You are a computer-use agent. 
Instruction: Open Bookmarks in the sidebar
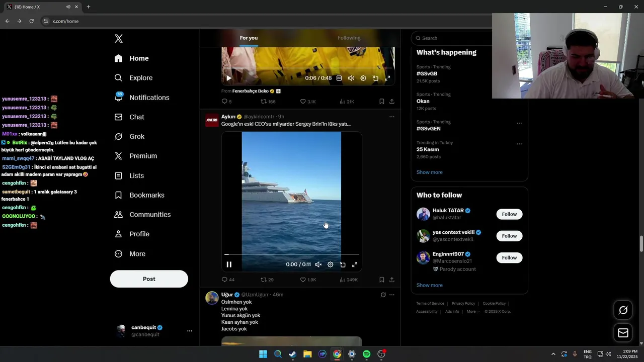click(x=139, y=195)
